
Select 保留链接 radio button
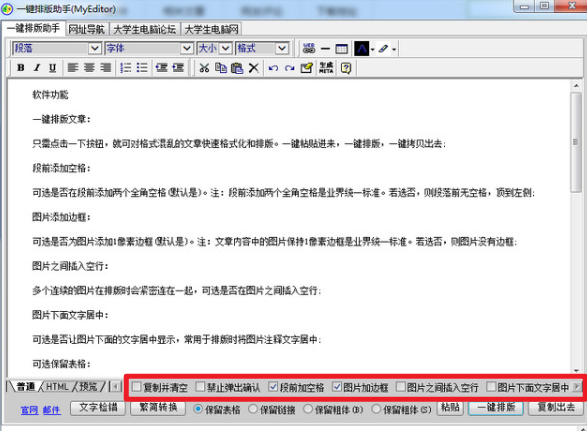(x=253, y=409)
